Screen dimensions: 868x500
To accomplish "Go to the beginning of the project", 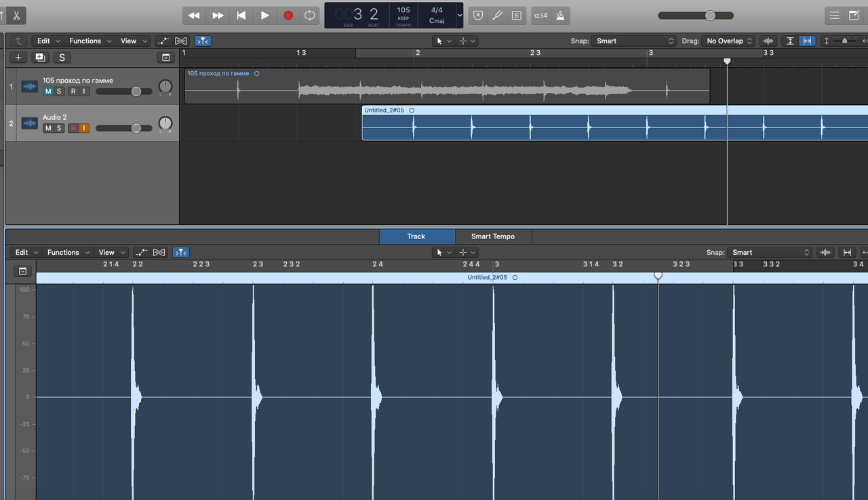I will [241, 15].
